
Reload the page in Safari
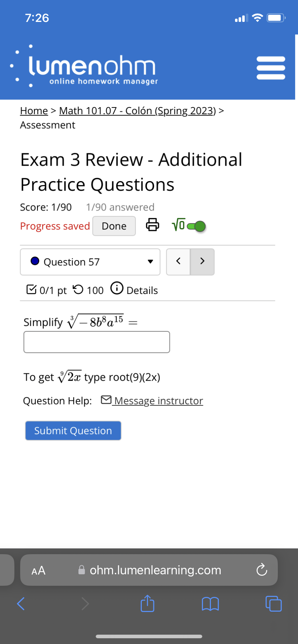pos(262,570)
